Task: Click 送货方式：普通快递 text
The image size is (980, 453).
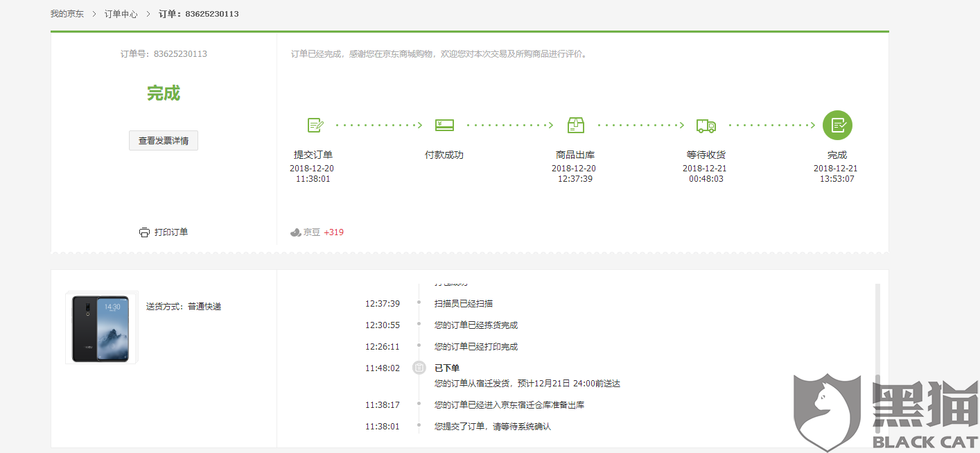Action: pyautogui.click(x=184, y=307)
